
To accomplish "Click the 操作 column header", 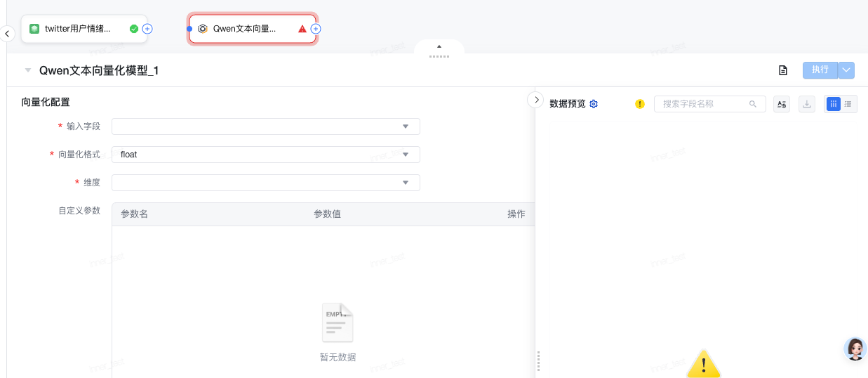I will point(516,214).
